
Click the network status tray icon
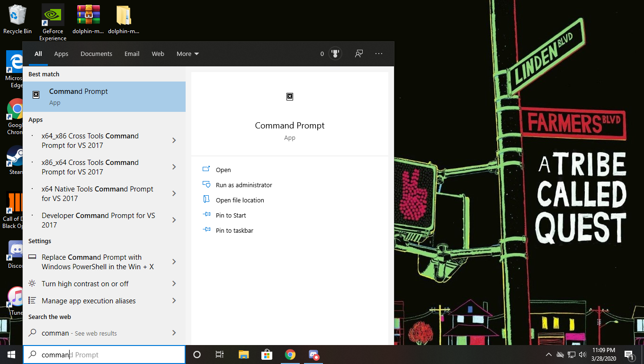571,355
